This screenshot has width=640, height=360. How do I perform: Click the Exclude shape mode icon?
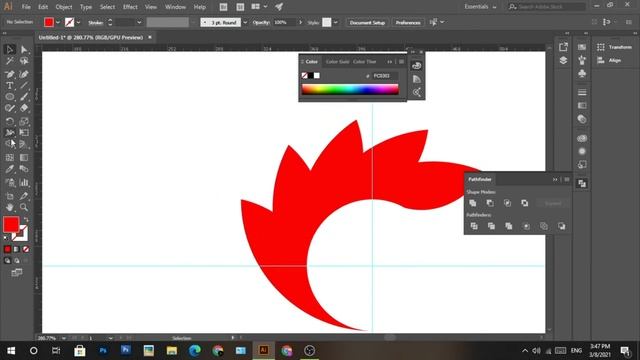[x=524, y=203]
